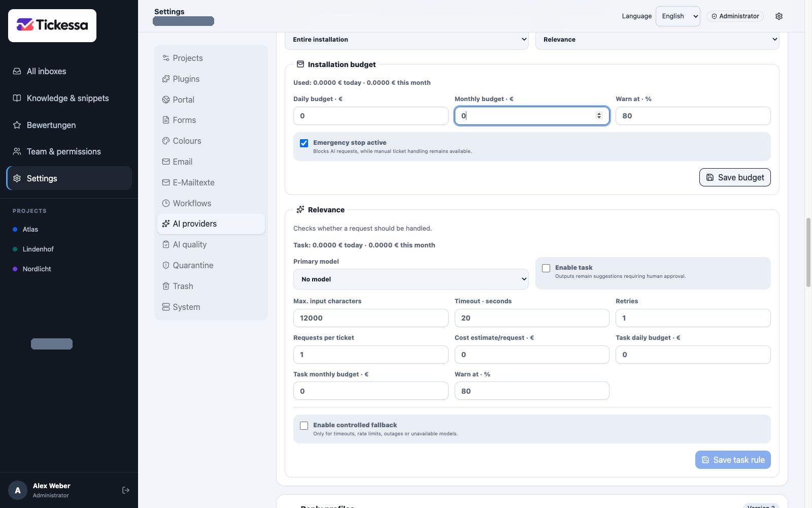Click the Colours palette icon
This screenshot has height=508, width=812.
[x=166, y=141]
